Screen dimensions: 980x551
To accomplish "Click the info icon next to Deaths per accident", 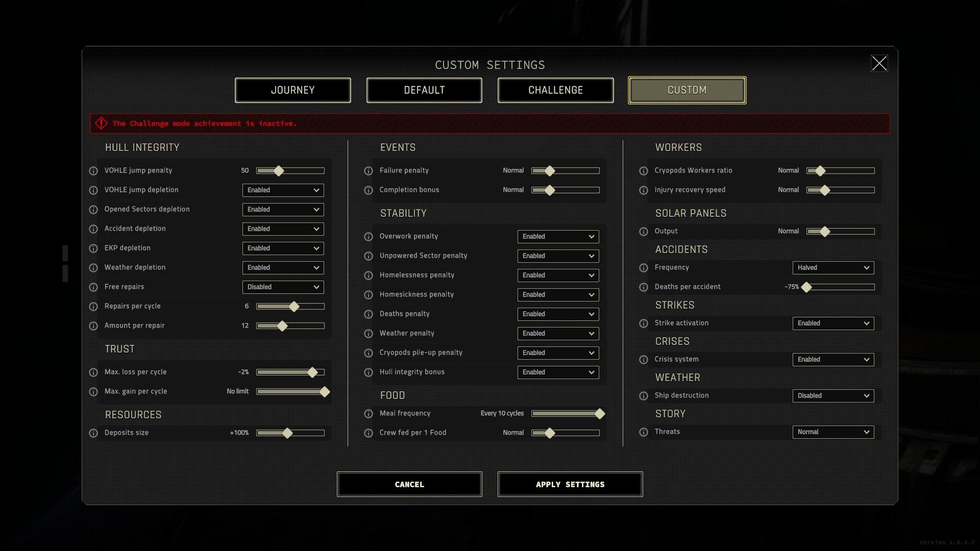I will (644, 287).
